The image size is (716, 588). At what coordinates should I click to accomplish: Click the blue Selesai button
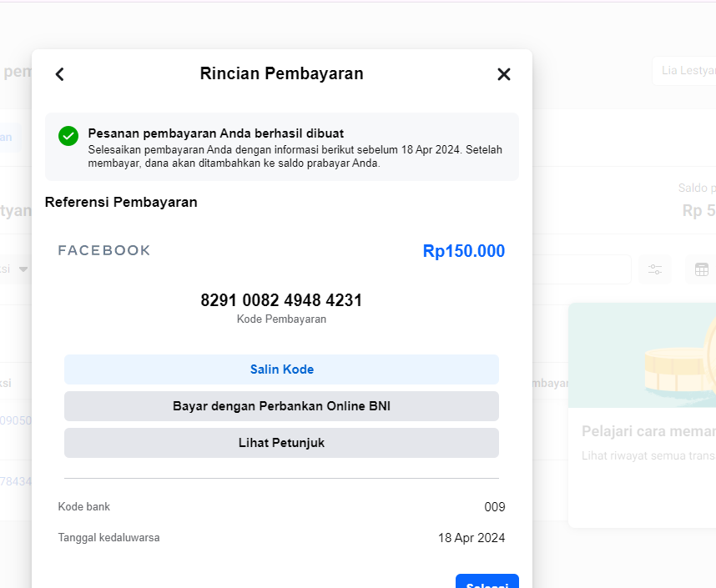[x=487, y=581]
